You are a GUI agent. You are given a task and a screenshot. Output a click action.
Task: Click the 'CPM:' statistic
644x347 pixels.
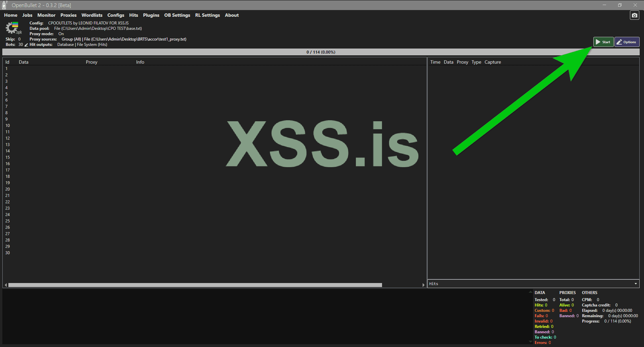click(x=590, y=300)
